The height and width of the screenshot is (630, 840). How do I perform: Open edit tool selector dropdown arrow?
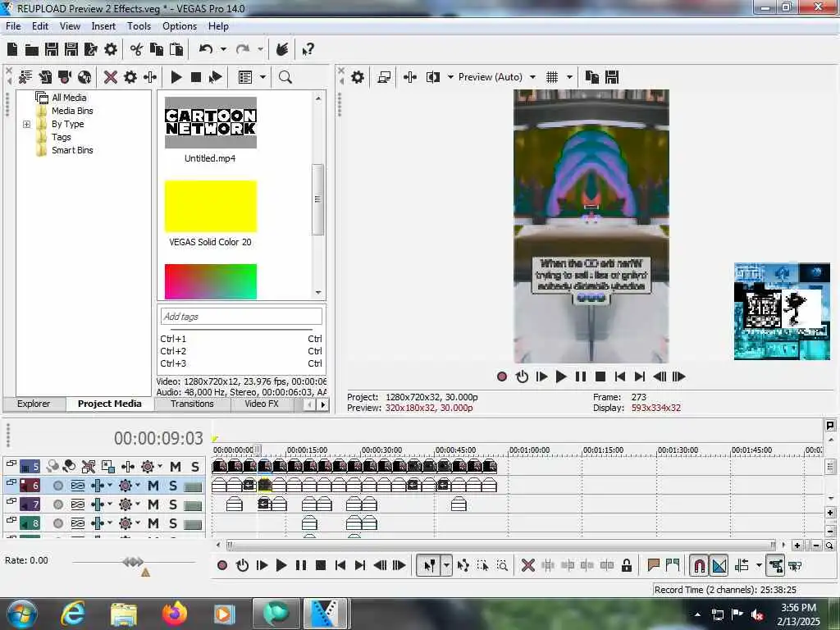[446, 565]
